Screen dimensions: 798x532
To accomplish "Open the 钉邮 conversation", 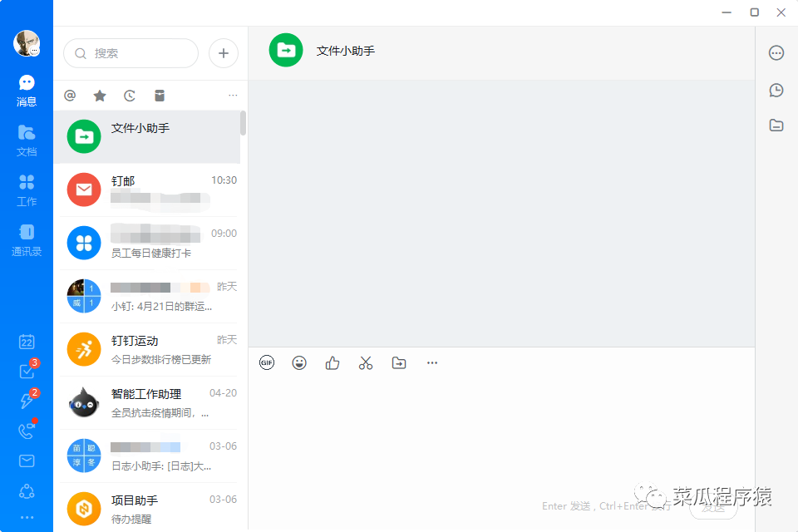I will (146, 190).
